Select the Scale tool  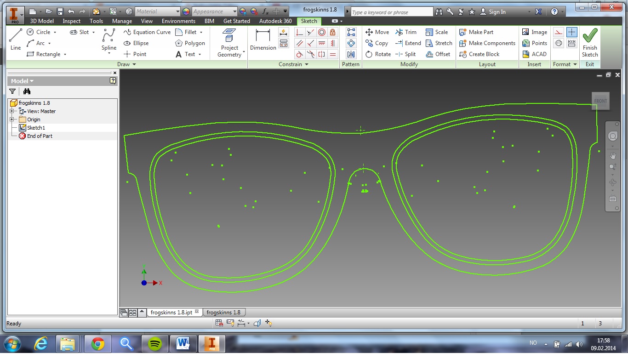tap(437, 32)
